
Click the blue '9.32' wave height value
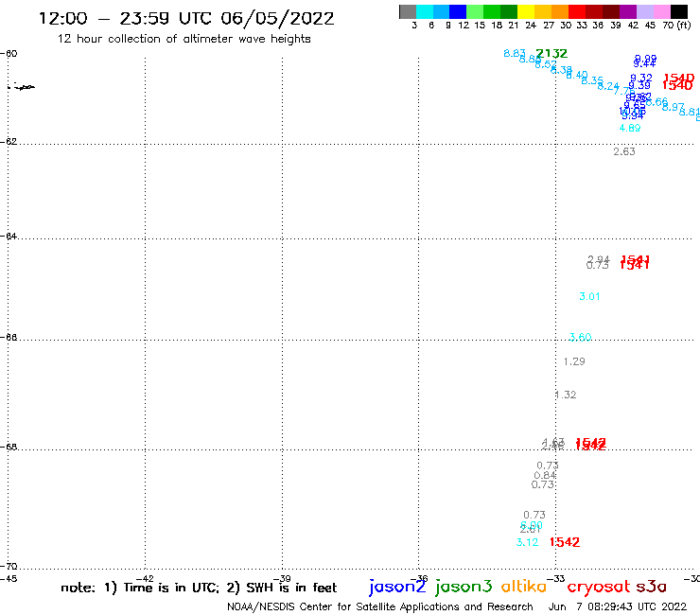[x=641, y=79]
